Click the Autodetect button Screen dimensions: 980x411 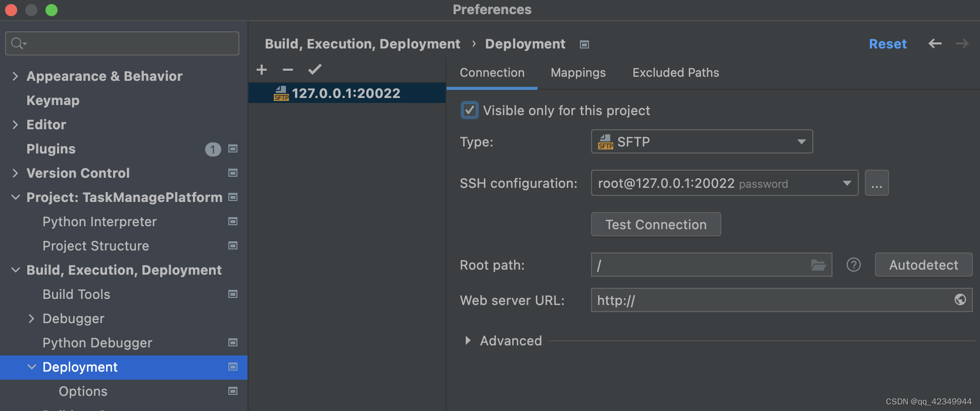[923, 265]
